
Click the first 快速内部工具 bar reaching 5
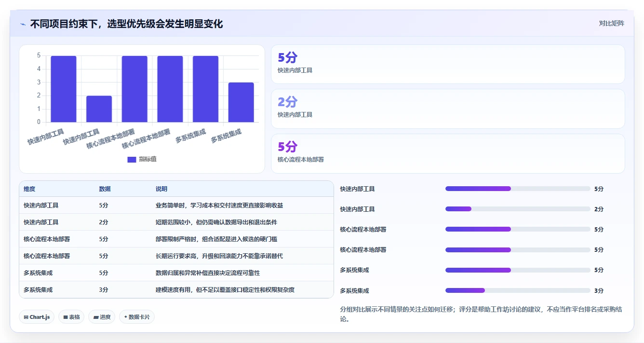coord(64,89)
